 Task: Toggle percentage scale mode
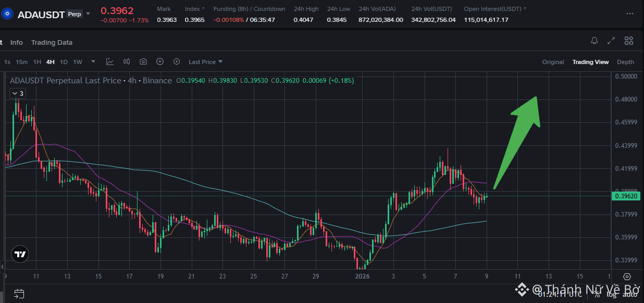[597, 295]
